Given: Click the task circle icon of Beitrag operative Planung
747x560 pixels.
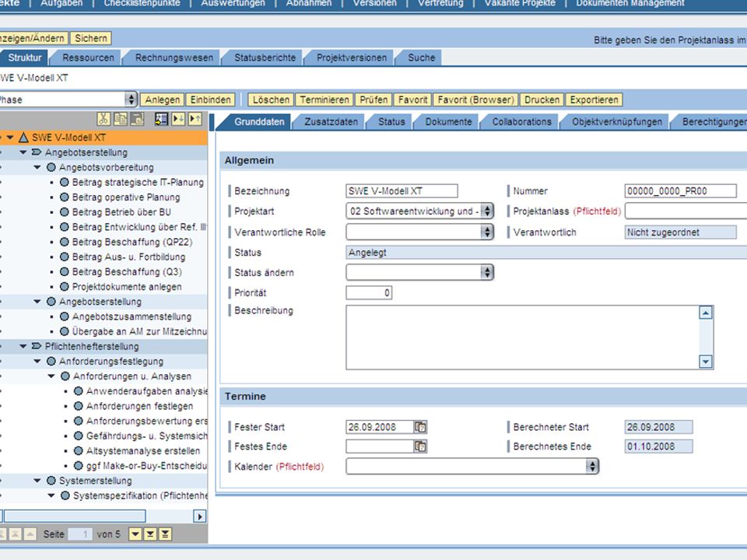Looking at the screenshot, I should 65,197.
